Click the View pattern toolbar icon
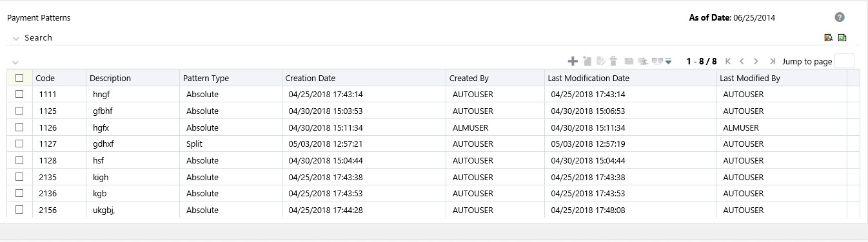The width and height of the screenshot is (868, 242). (x=587, y=61)
